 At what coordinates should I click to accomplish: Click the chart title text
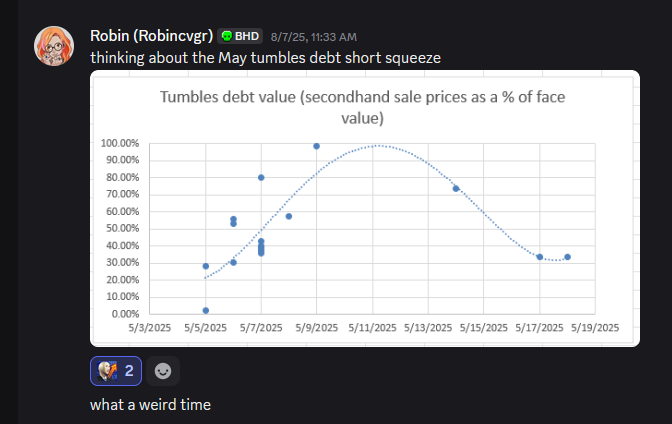(363, 108)
